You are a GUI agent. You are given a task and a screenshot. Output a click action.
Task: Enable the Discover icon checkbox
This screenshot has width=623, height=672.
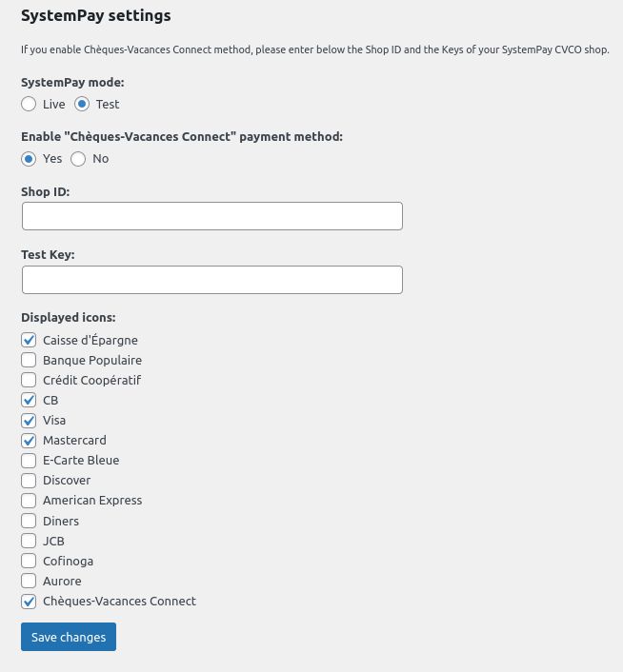[29, 481]
